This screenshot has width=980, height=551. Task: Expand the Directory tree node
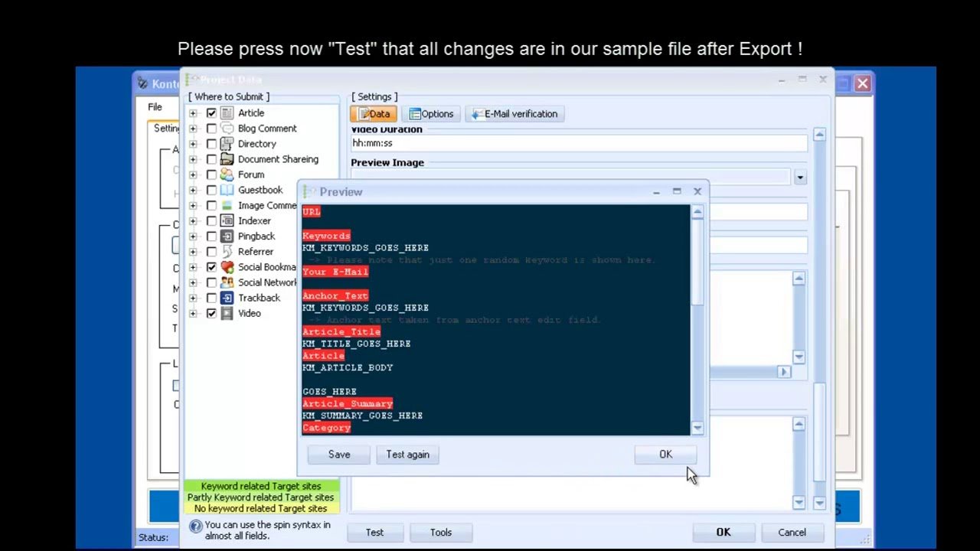(x=193, y=144)
